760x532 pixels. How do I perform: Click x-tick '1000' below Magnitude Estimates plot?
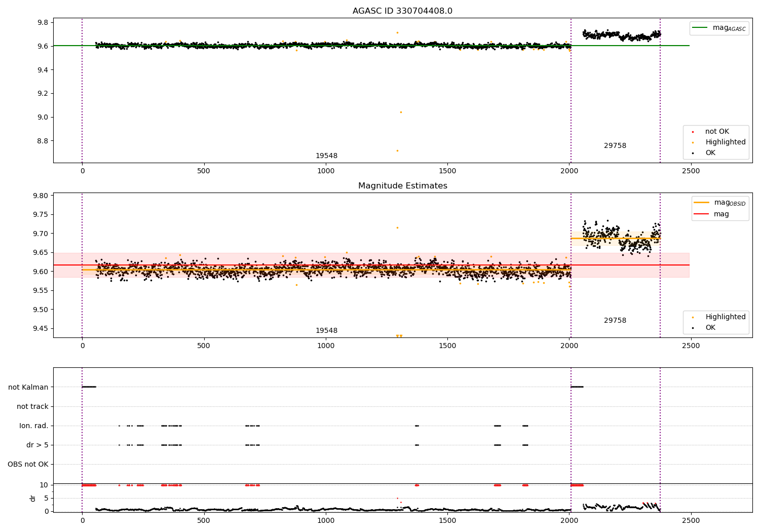(x=326, y=346)
